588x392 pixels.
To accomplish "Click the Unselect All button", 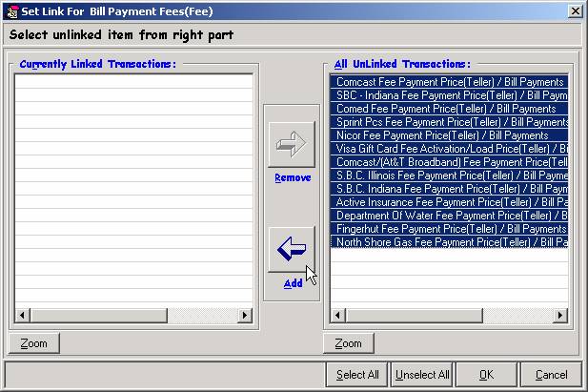I will (x=422, y=374).
